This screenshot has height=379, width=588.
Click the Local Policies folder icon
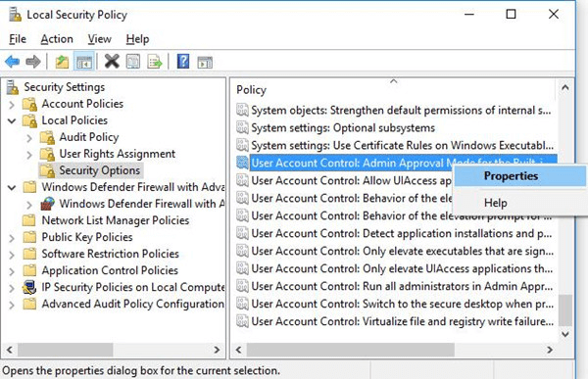[x=29, y=120]
